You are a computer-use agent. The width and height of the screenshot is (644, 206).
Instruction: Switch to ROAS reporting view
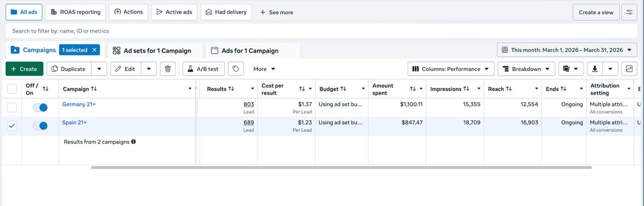(75, 12)
